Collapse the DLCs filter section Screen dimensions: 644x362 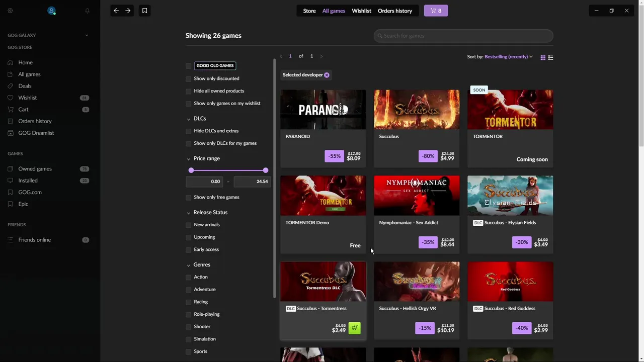189,119
